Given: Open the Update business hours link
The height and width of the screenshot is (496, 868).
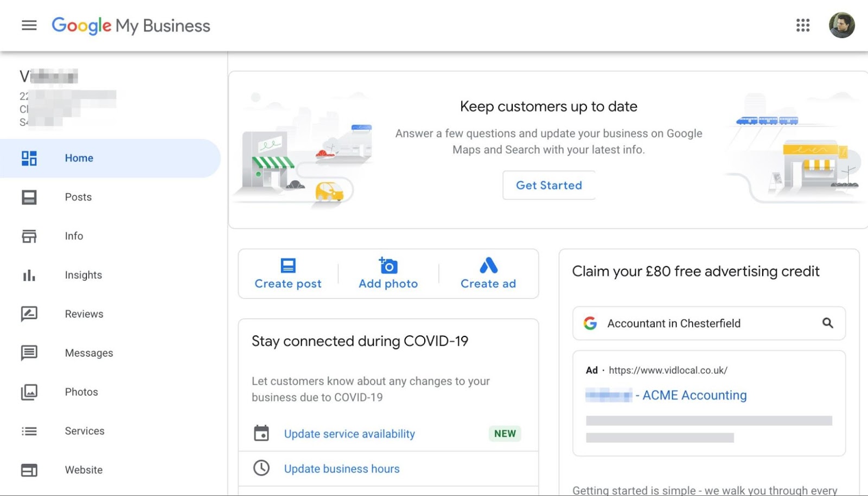Looking at the screenshot, I should coord(341,468).
